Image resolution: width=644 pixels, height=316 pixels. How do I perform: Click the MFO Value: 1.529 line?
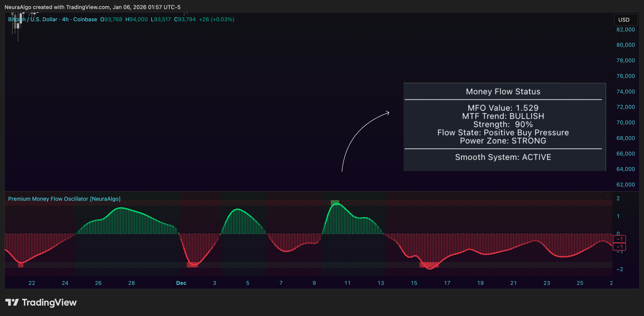[x=503, y=108]
